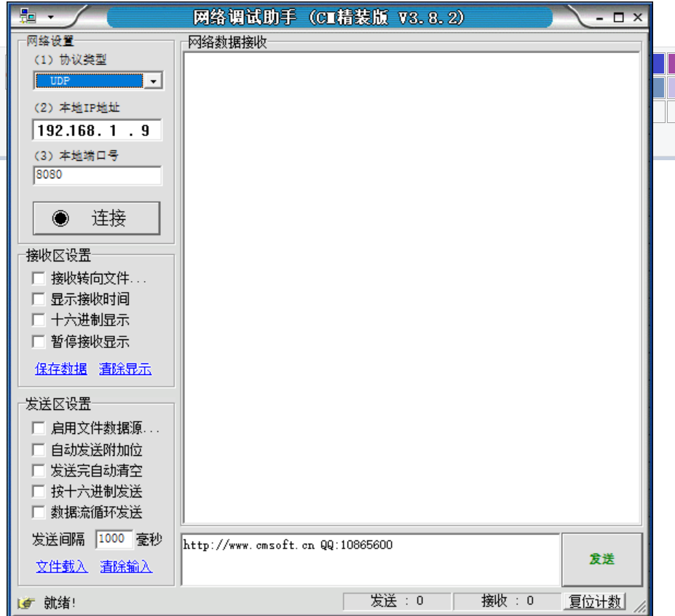Screen dimensions: 675x616
Task: Click the 清除显示 link
Action: (x=125, y=368)
